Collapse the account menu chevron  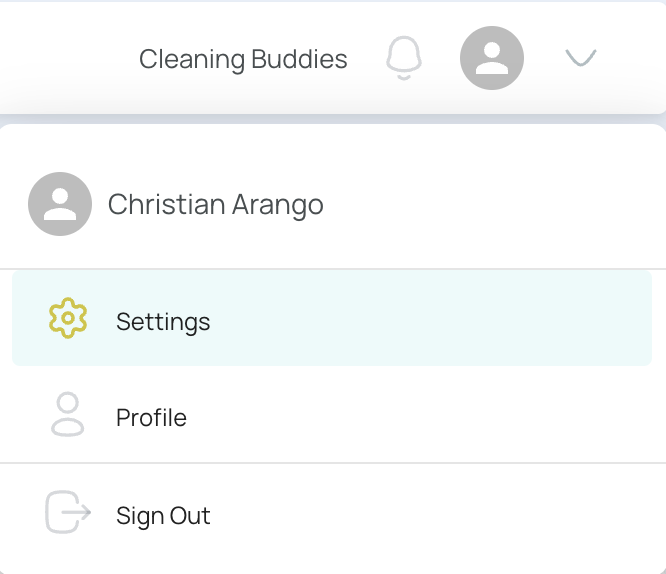tap(580, 58)
